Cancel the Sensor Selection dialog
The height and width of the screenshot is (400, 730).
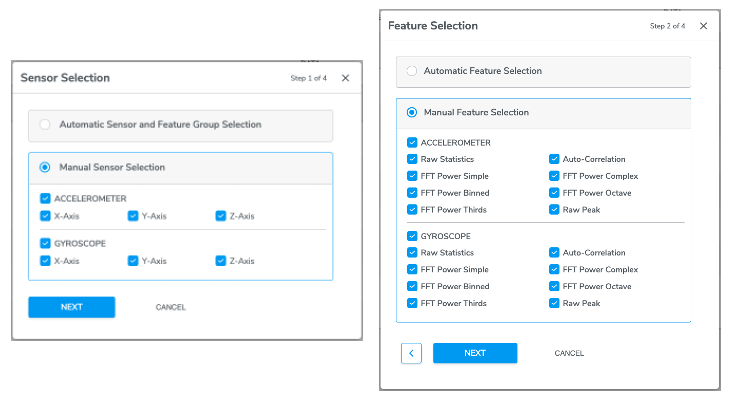pos(170,307)
